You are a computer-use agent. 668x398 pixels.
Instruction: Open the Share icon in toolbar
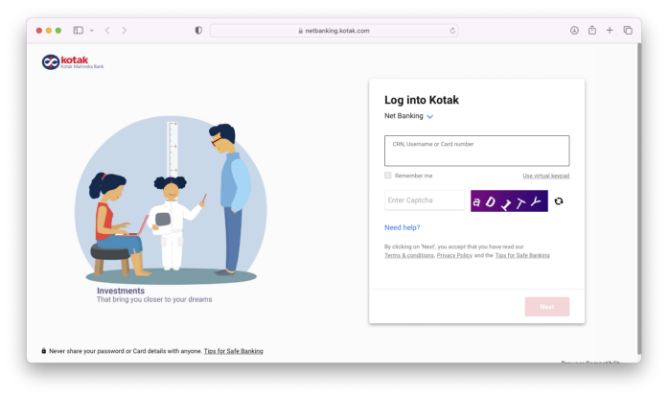592,30
